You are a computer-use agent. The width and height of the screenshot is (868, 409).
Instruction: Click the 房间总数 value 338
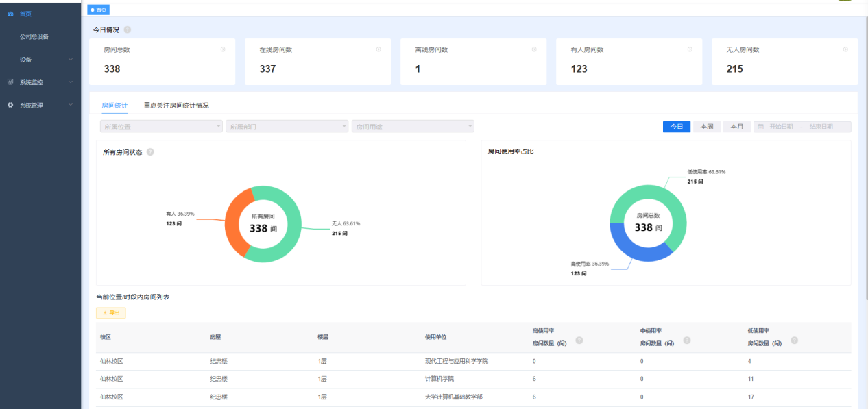click(x=112, y=69)
